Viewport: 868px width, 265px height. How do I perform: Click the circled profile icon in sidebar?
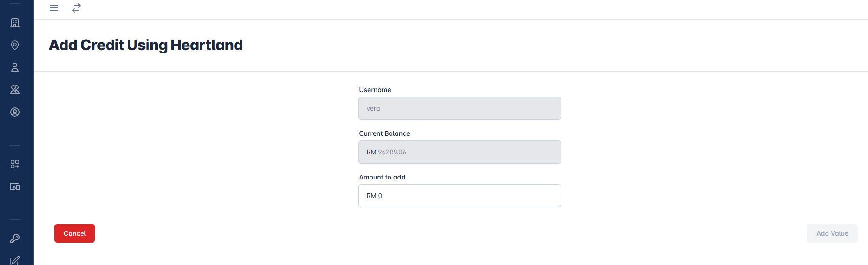point(15,112)
